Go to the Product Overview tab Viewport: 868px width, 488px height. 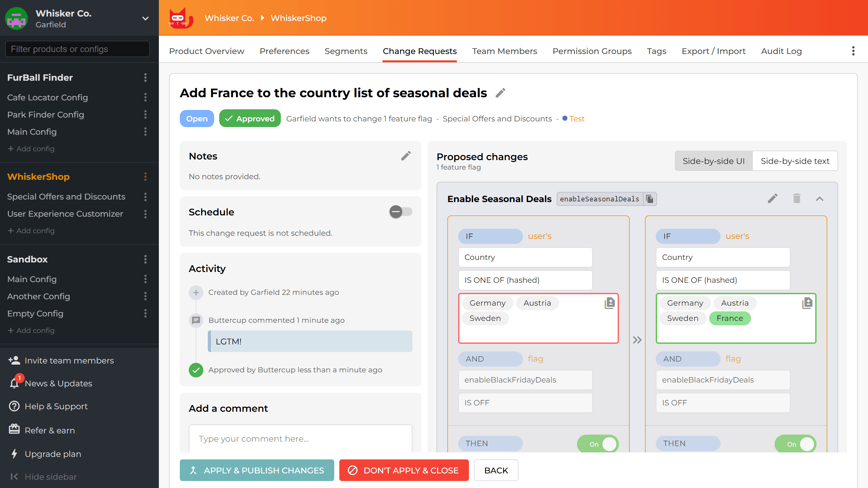(x=207, y=51)
